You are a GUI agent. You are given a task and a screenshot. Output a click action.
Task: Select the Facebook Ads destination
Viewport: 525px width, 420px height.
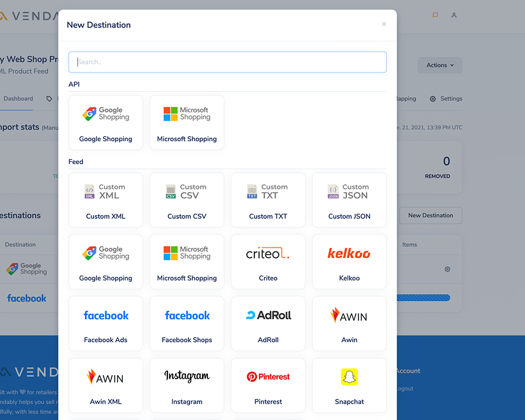106,323
